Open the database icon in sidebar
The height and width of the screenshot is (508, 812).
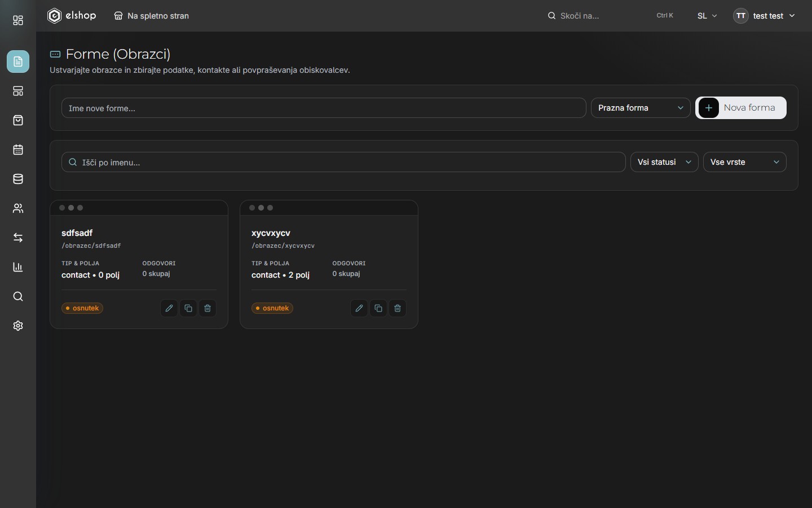[x=18, y=179]
